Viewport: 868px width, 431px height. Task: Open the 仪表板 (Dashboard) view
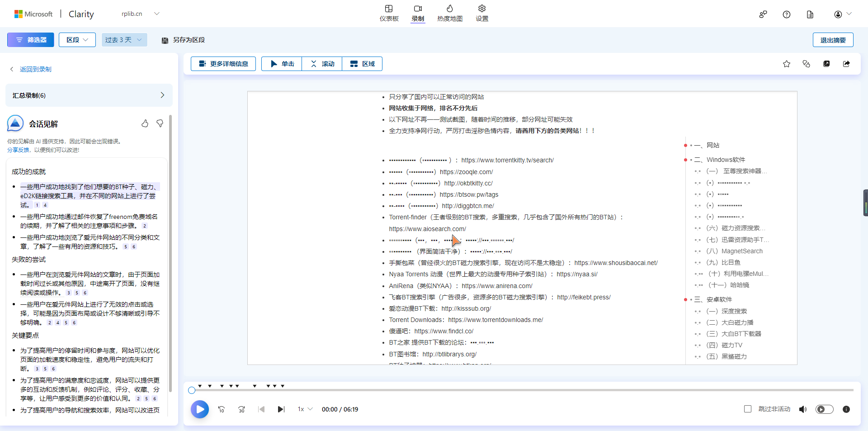click(x=389, y=13)
